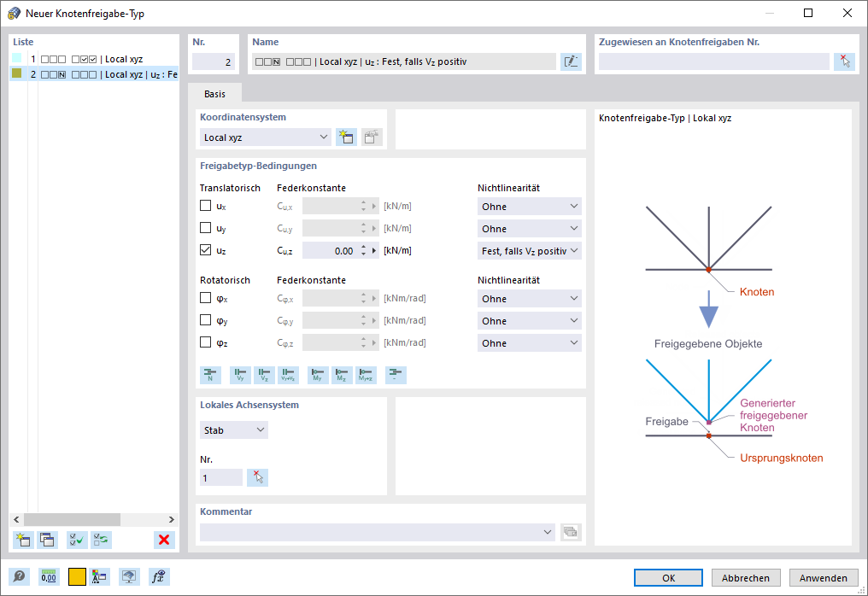Open the uz Fest, falls Vz positiv dropdown
868x596 pixels.
[x=529, y=251]
